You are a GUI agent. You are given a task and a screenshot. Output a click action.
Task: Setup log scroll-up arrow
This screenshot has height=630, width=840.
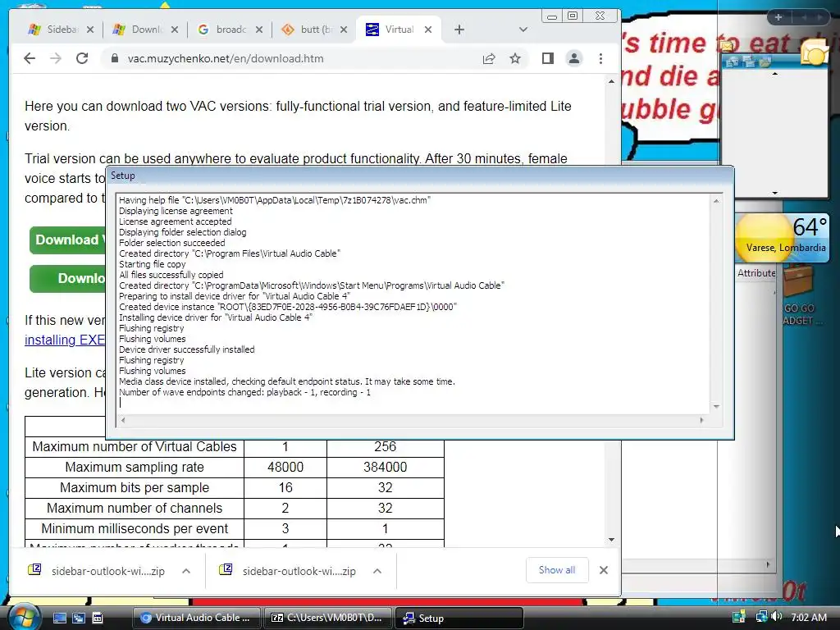pos(716,201)
